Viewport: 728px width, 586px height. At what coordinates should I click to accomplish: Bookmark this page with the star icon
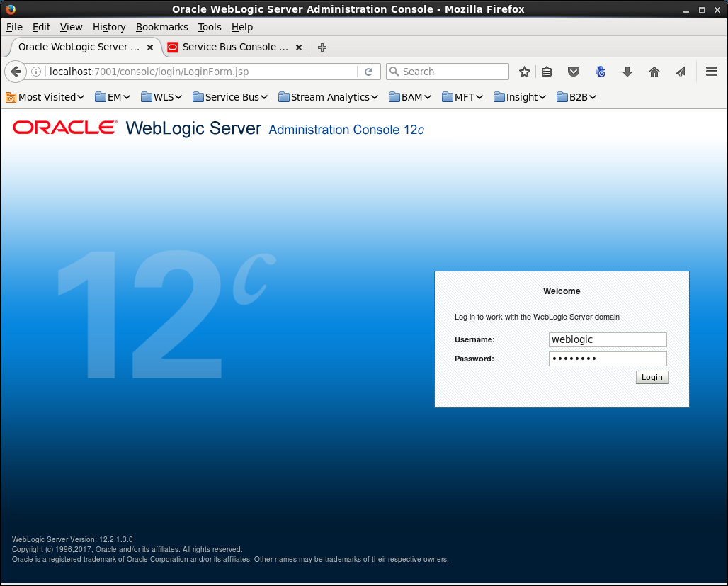[x=525, y=72]
